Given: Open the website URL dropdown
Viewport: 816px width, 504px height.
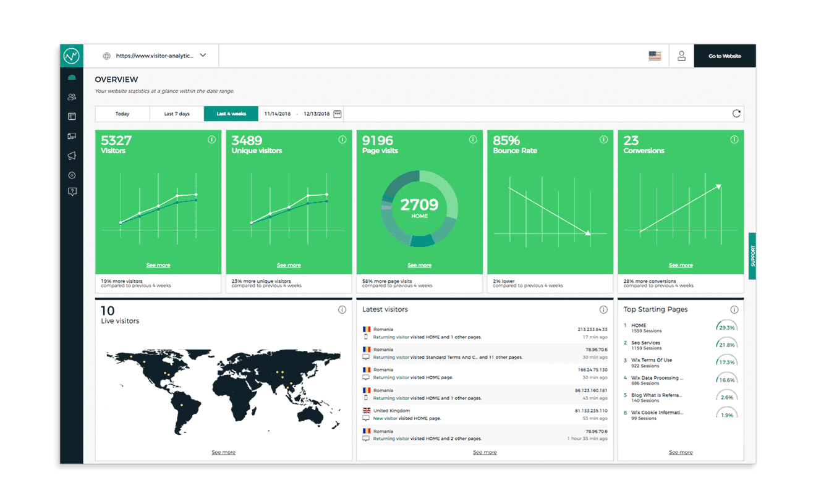Looking at the screenshot, I should click(203, 55).
